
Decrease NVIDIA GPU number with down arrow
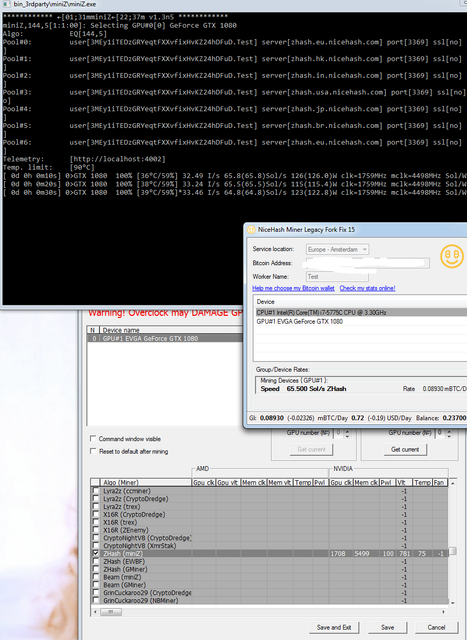pyautogui.click(x=449, y=436)
